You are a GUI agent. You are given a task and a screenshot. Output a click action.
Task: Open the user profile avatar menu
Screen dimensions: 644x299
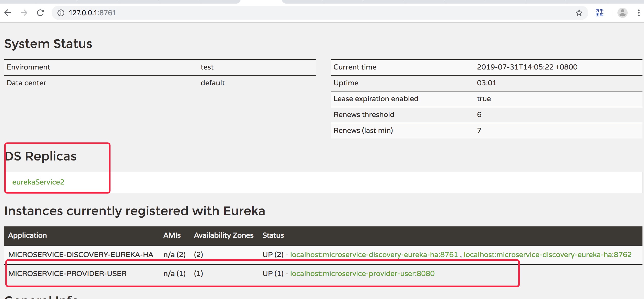[623, 13]
